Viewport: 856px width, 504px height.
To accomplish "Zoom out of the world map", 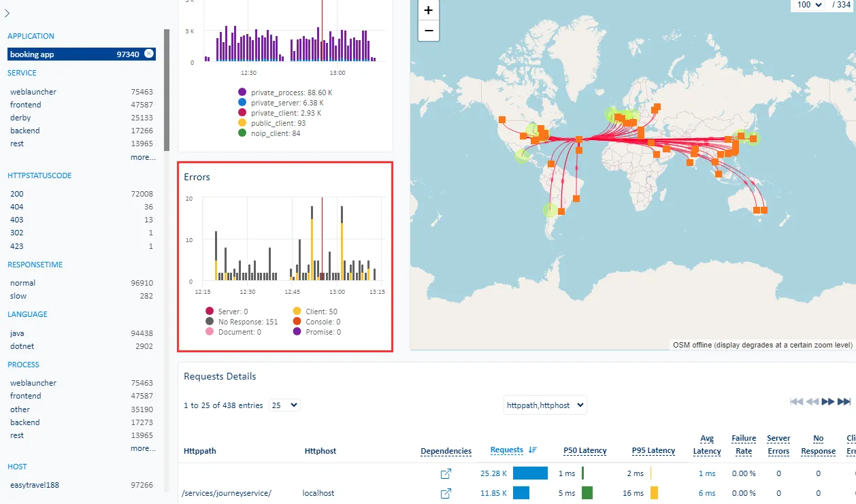I will (x=429, y=31).
